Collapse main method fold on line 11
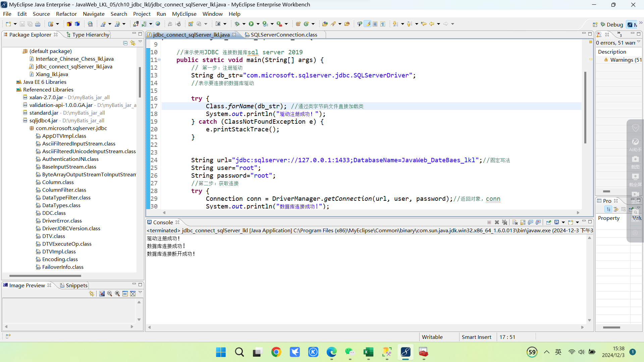The height and width of the screenshot is (362, 644). tap(159, 60)
